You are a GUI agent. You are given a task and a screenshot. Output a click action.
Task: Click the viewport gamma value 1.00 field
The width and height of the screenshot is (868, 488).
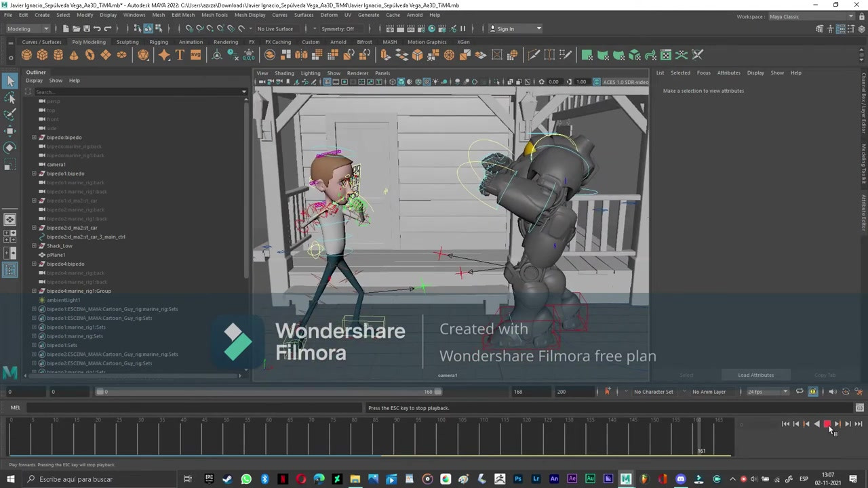pyautogui.click(x=581, y=82)
